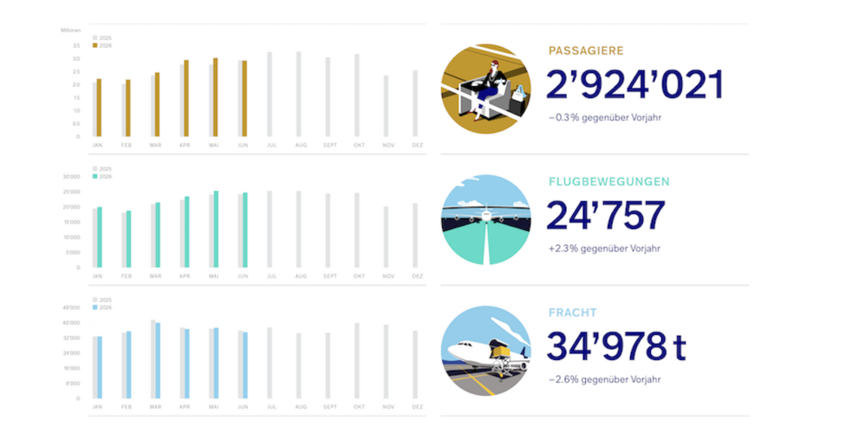Viewport: 868px width, 434px height.
Task: Click the gold MAI bar in passenger chart
Action: click(215, 97)
